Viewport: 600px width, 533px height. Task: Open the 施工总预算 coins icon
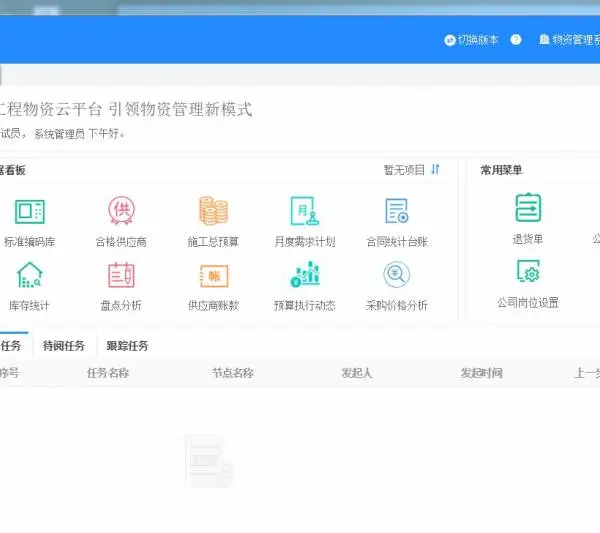pos(213,210)
